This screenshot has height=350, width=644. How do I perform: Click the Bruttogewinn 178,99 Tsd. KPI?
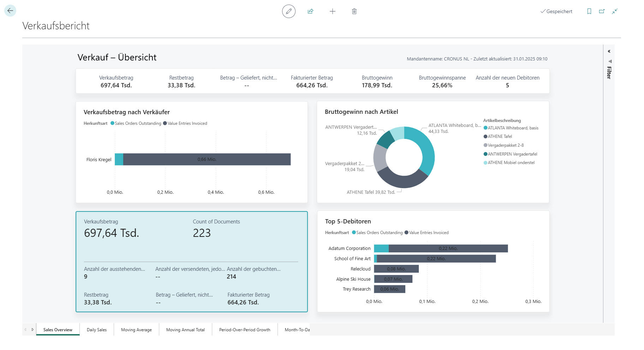[377, 82]
